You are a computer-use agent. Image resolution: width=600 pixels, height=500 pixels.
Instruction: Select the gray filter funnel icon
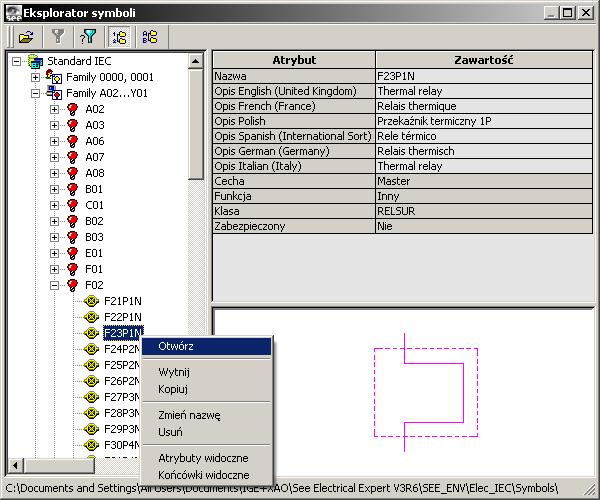58,37
